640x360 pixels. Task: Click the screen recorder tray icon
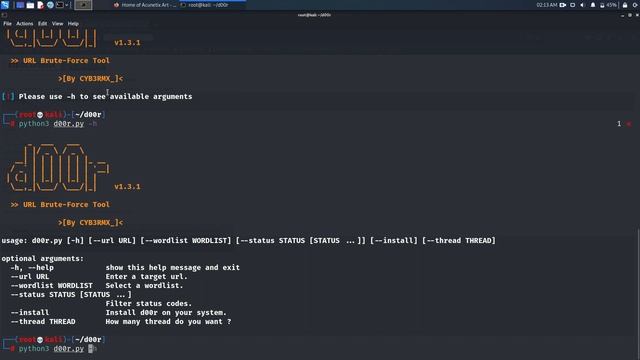563,5
